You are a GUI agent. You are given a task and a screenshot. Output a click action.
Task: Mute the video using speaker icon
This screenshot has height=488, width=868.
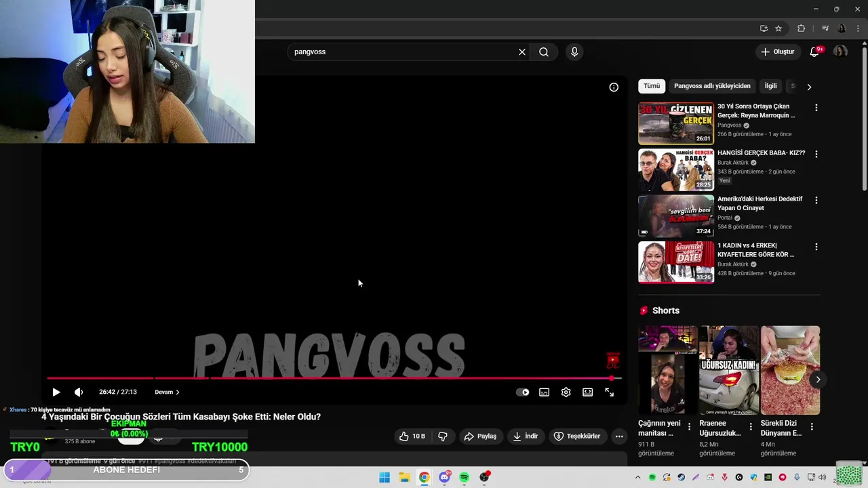[x=79, y=392]
